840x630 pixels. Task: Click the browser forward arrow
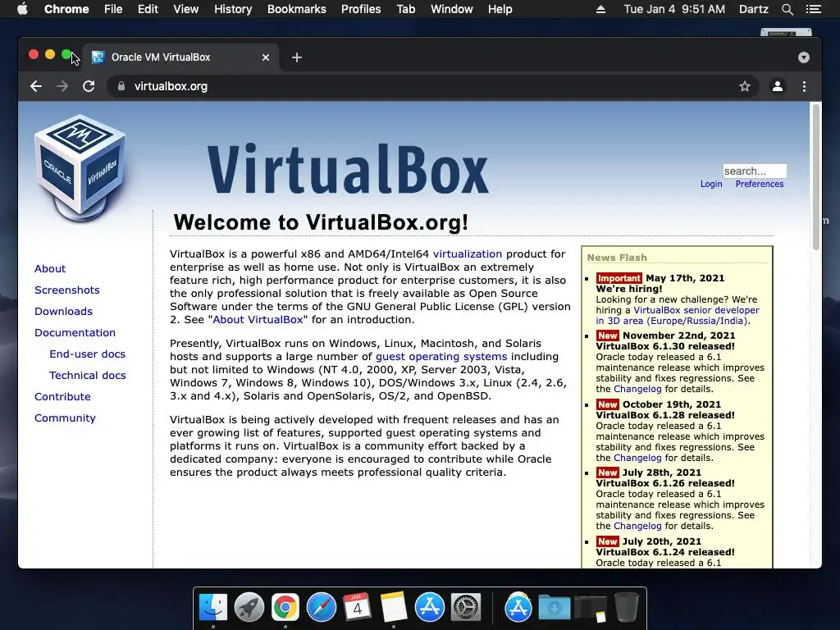pos(62,86)
